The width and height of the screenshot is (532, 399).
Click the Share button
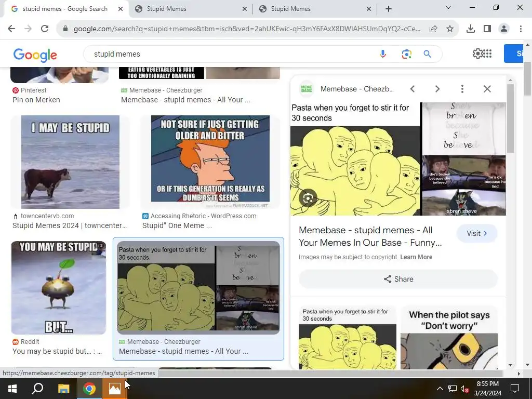pos(398,279)
